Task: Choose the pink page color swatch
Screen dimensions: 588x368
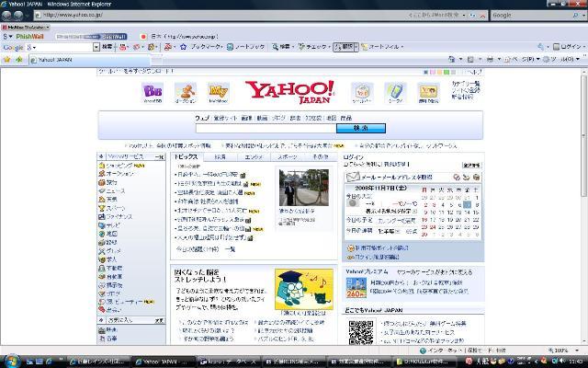Action: coord(433,72)
